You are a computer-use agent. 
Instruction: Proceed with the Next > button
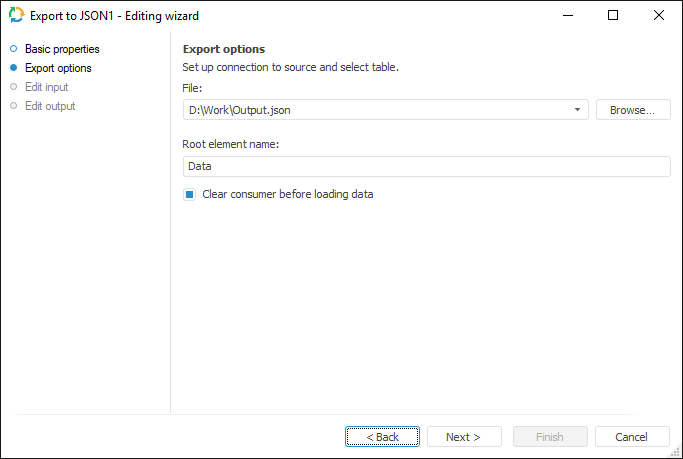(464, 437)
